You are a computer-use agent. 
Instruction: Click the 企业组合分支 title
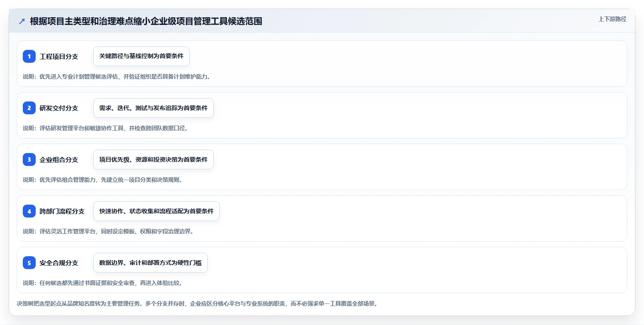point(59,159)
